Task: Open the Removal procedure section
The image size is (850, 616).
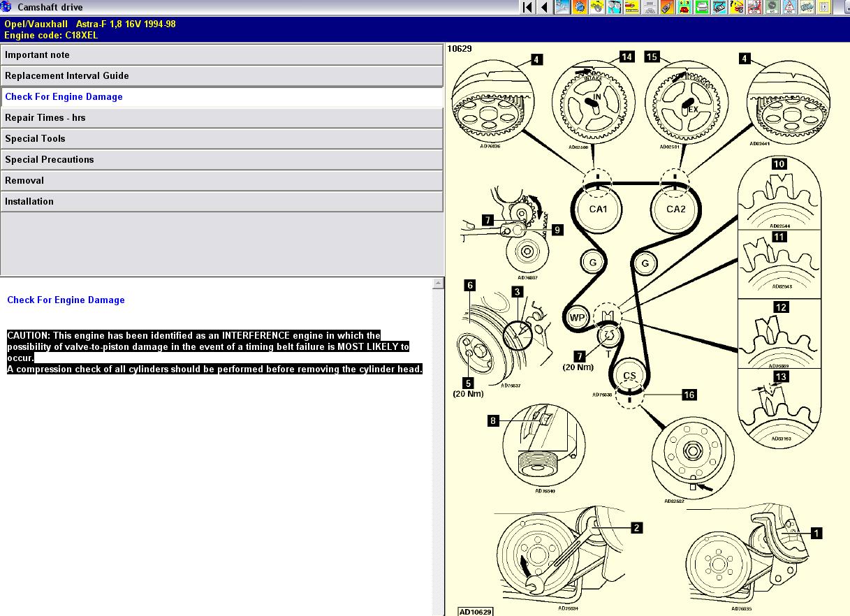Action: point(221,181)
